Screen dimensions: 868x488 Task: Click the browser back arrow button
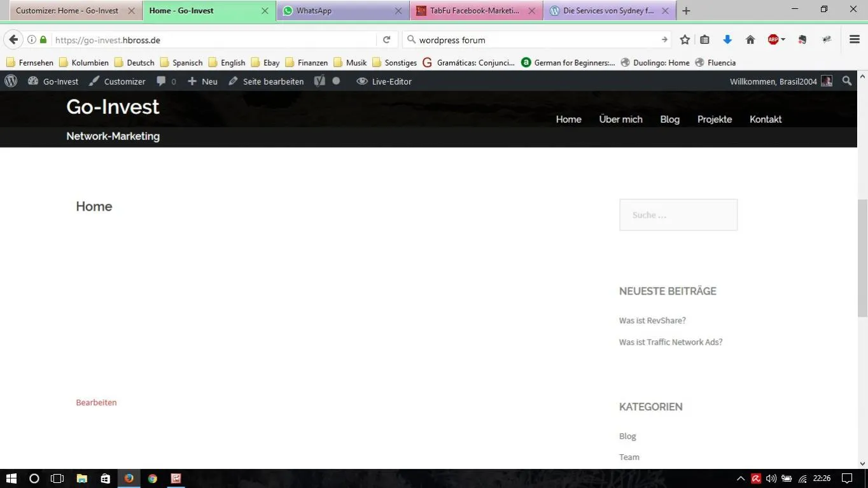point(13,39)
